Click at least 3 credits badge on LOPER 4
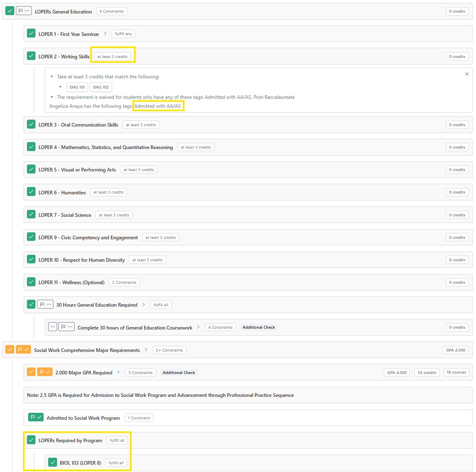This screenshot has width=476, height=472. tap(196, 147)
